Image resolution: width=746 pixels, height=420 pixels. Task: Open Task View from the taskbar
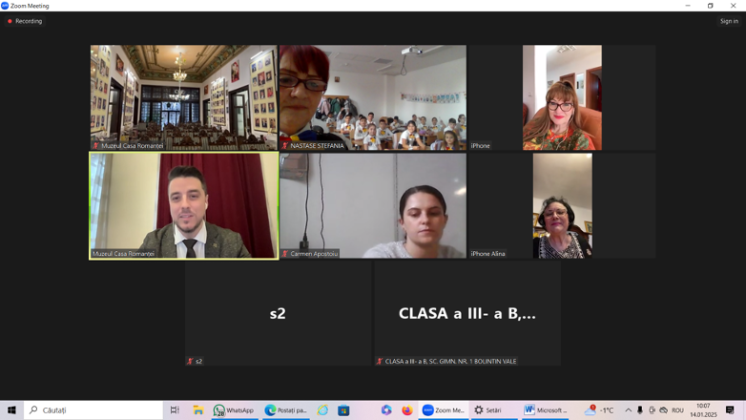174,410
